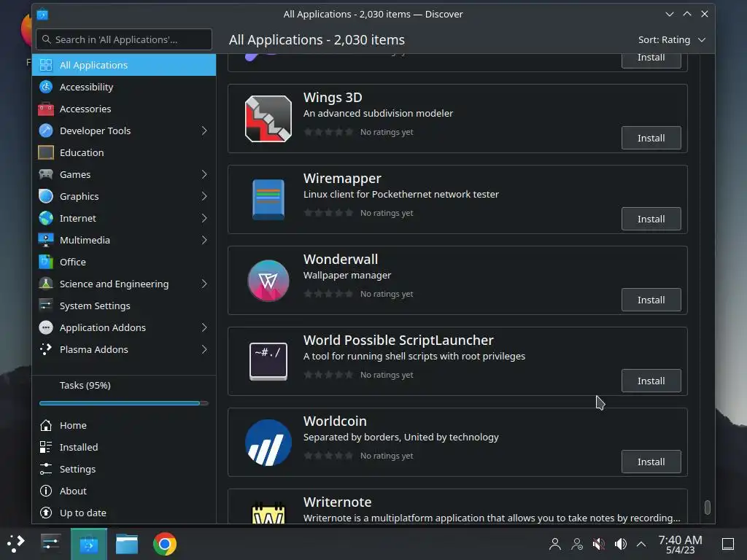Show hidden system tray icons

[x=641, y=544]
